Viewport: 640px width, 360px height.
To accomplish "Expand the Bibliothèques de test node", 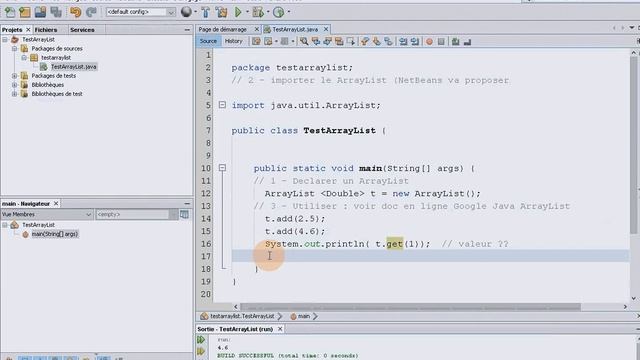I will [x=14, y=94].
